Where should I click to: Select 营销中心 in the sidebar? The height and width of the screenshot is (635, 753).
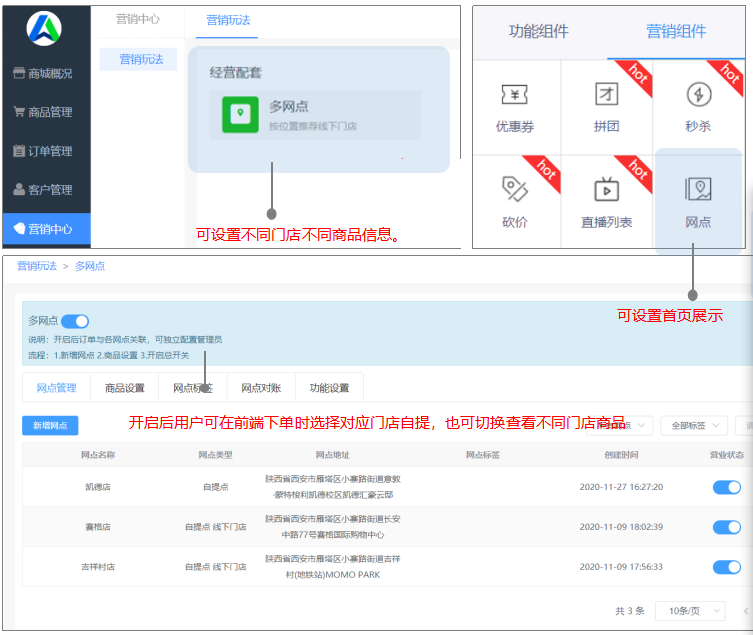[46, 229]
